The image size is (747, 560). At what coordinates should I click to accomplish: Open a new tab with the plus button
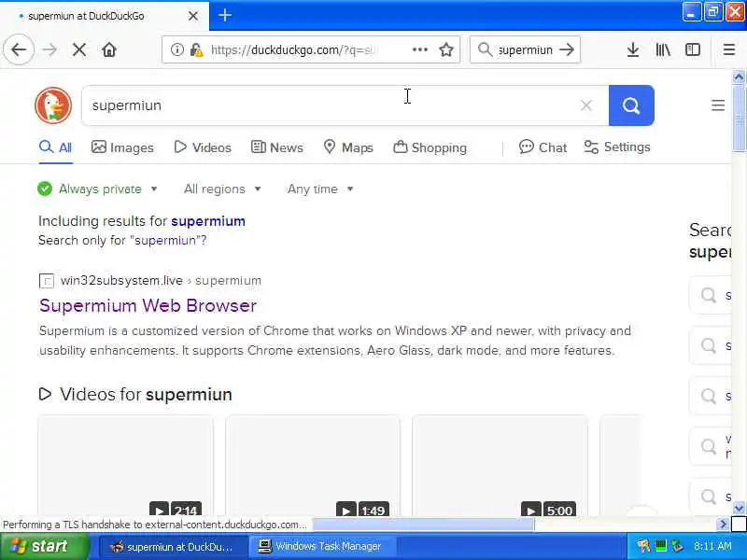point(225,15)
